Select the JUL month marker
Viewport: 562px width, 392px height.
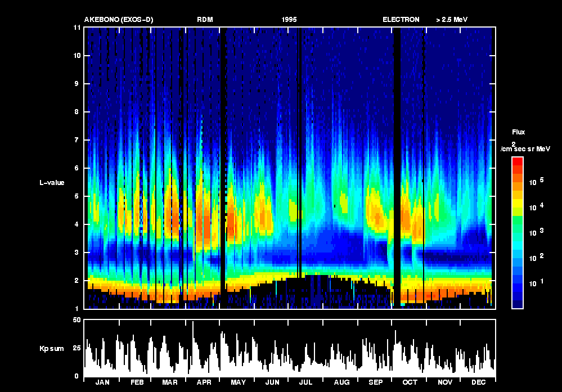pyautogui.click(x=305, y=382)
